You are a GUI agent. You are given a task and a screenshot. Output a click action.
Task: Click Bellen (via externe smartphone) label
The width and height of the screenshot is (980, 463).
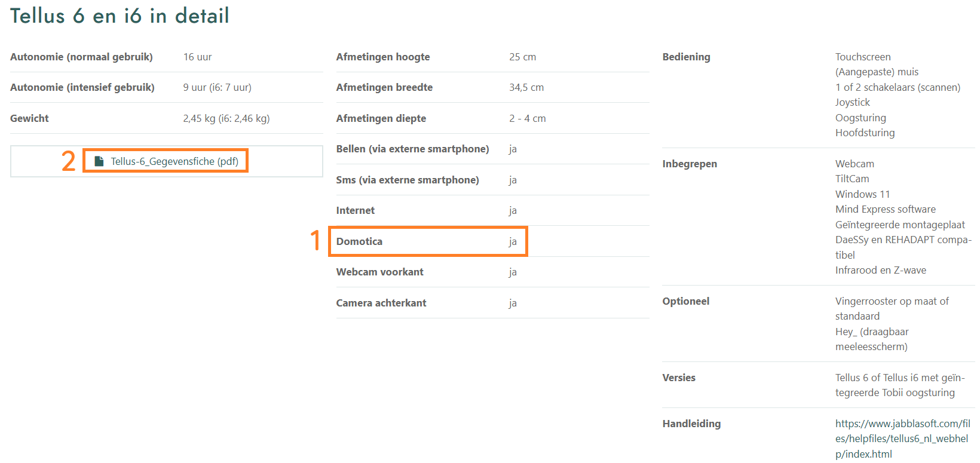point(412,149)
